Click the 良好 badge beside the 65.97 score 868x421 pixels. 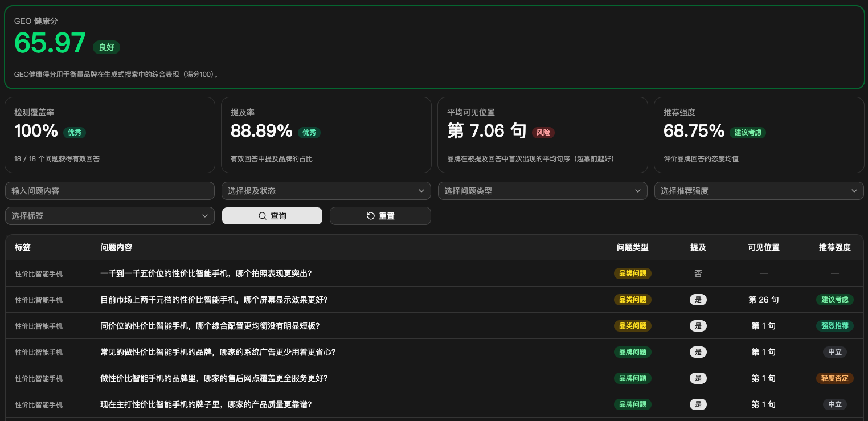click(x=107, y=47)
